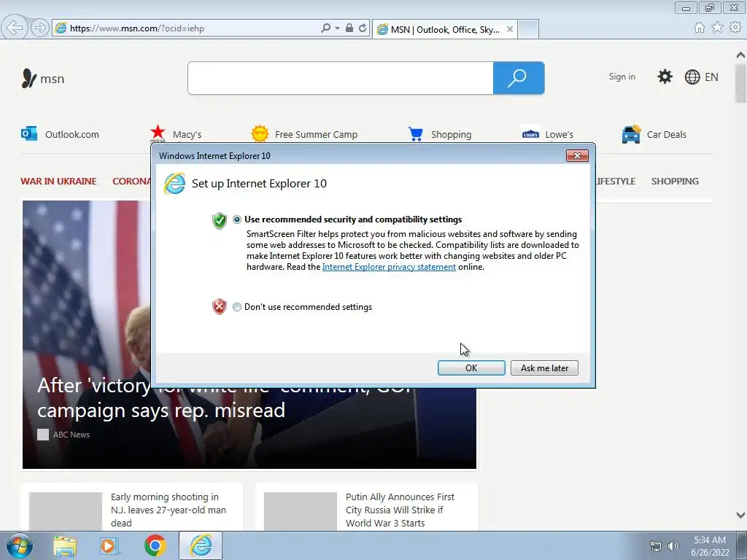Image resolution: width=747 pixels, height=560 pixels.
Task: Click the page scrollbar up arrow
Action: tap(740, 55)
